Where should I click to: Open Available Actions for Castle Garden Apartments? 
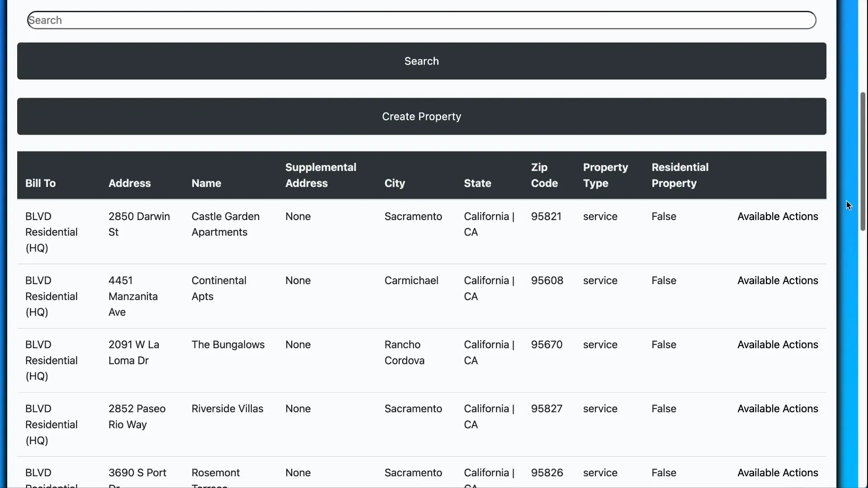click(x=778, y=216)
